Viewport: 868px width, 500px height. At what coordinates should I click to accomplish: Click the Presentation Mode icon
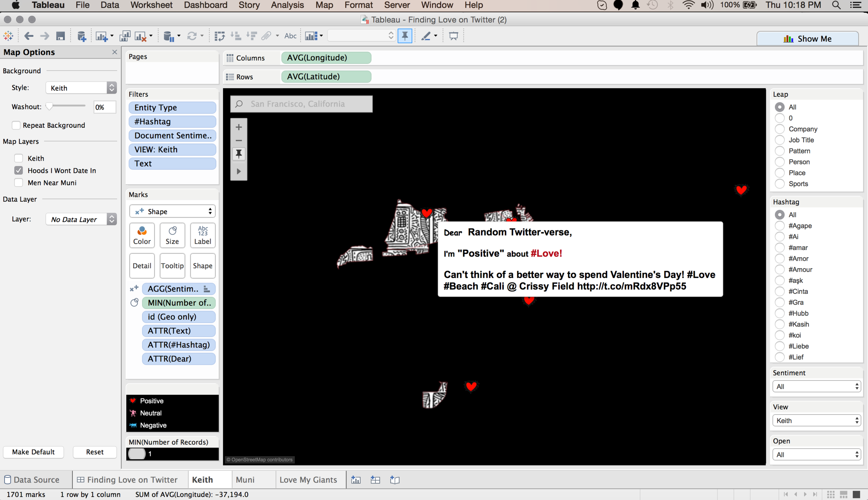(453, 36)
